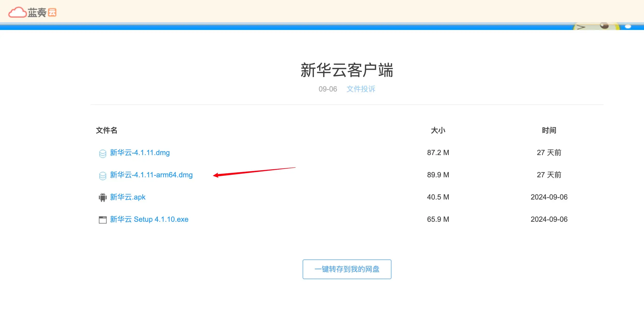The height and width of the screenshot is (321, 644).
Task: Open 新华云 Setup 4.1.10.exe link
Action: (149, 219)
